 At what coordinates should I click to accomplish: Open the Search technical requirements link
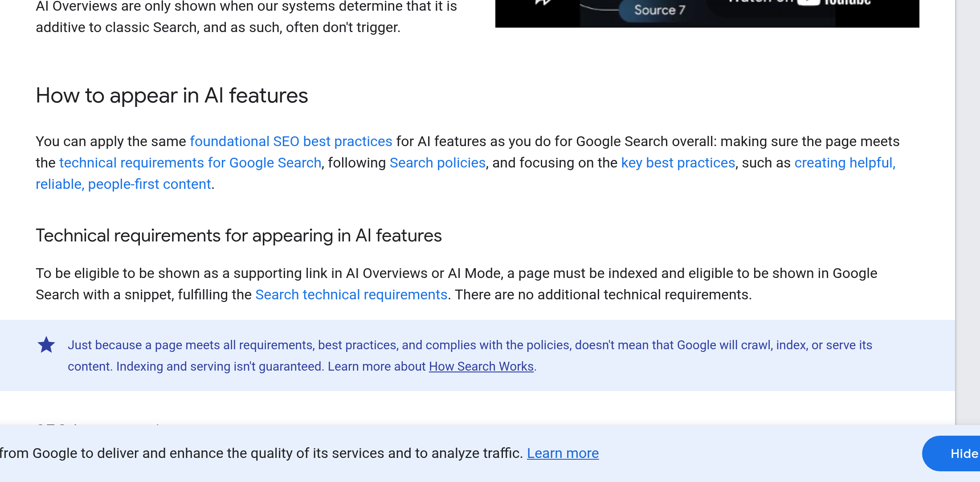coord(351,294)
